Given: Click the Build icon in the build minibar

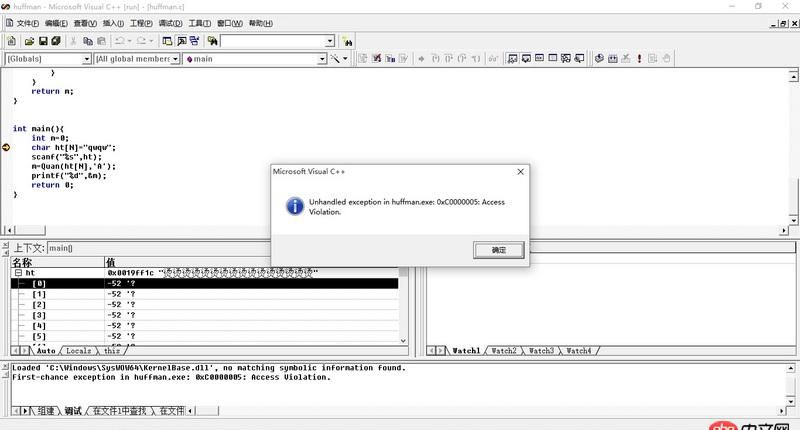Looking at the screenshot, I should (x=613, y=59).
